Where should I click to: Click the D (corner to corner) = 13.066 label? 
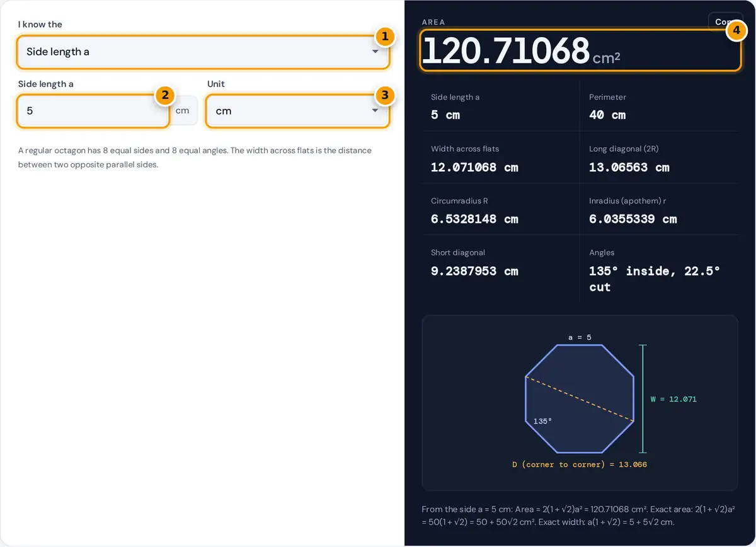[580, 465]
